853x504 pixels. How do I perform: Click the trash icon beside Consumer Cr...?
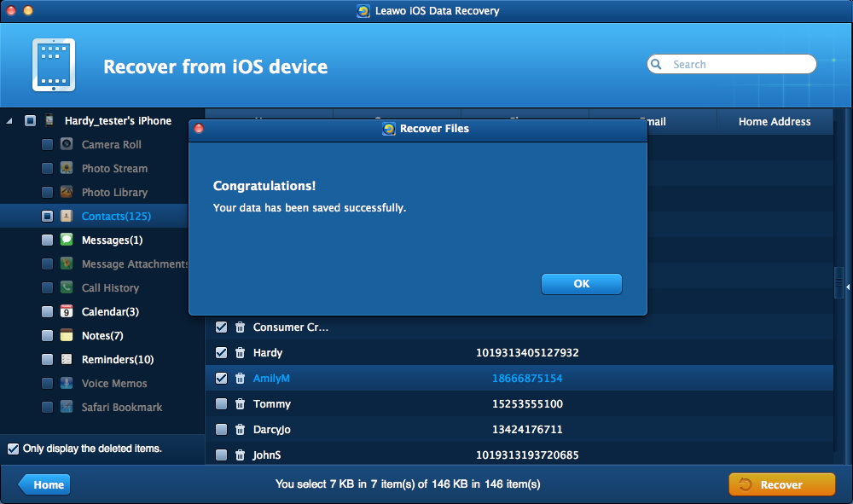pyautogui.click(x=240, y=327)
